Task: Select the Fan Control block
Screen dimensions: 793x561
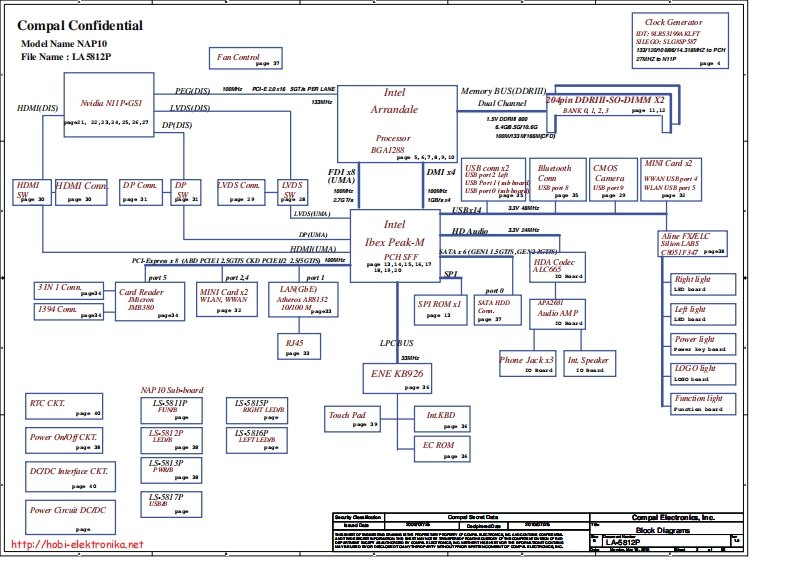Action: [x=237, y=59]
